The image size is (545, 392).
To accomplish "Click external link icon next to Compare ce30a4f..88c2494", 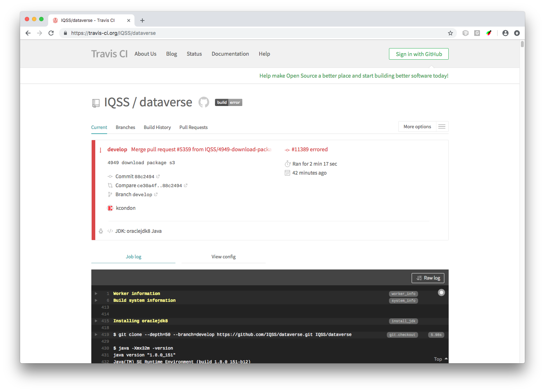I will click(x=186, y=185).
